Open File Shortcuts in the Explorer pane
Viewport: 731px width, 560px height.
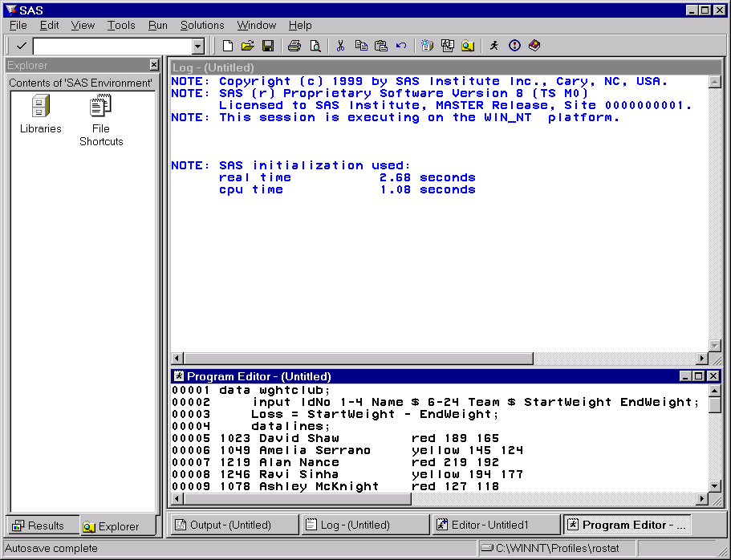tap(101, 120)
